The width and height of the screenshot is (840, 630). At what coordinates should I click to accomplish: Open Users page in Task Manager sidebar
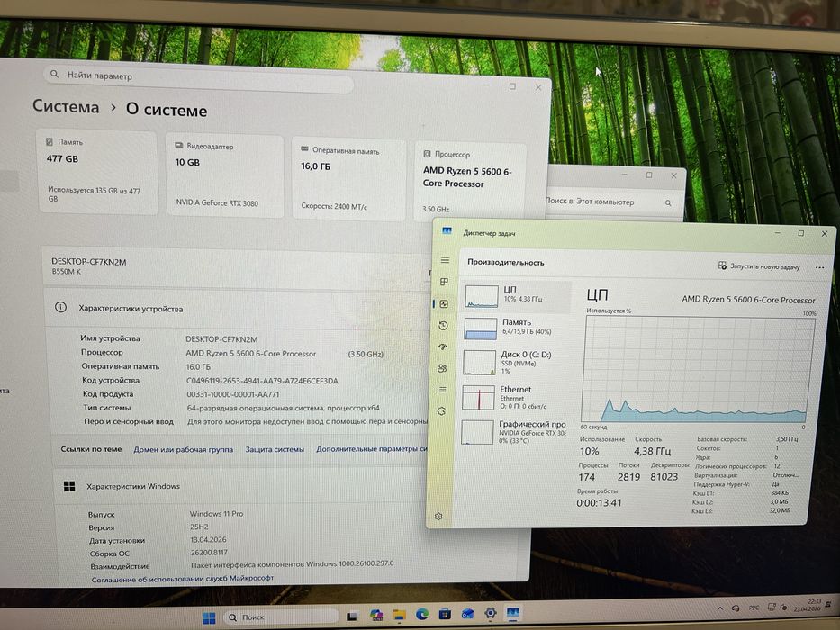tap(442, 368)
